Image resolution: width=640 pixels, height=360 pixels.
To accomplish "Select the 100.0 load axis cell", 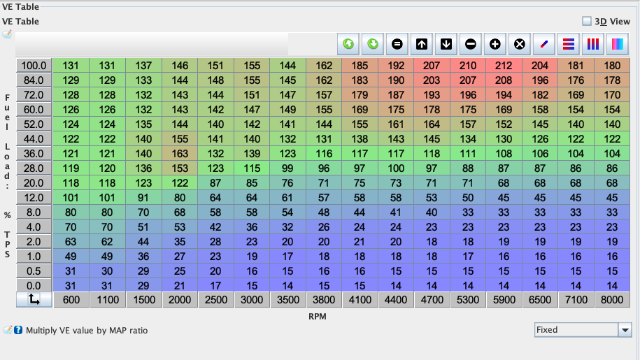I will 34,66.
